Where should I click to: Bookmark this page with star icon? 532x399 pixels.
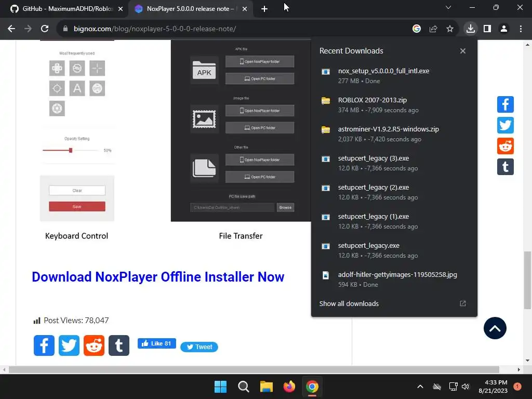point(449,29)
